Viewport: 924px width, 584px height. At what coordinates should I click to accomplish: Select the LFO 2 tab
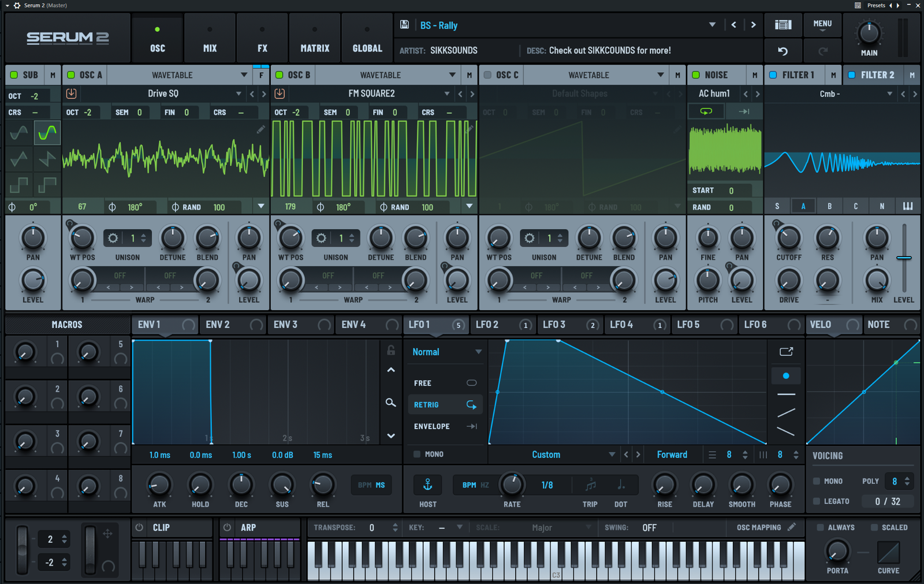click(489, 325)
